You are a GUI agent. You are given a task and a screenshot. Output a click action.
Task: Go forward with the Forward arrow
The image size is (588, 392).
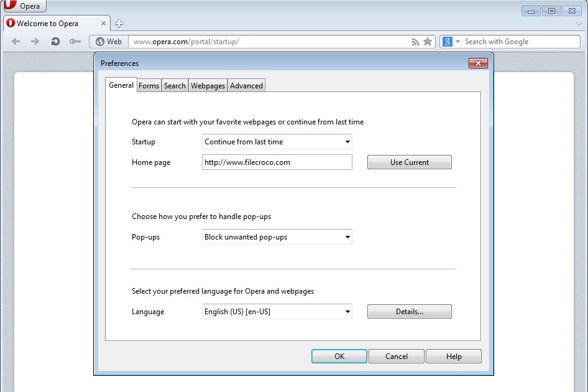pos(35,41)
